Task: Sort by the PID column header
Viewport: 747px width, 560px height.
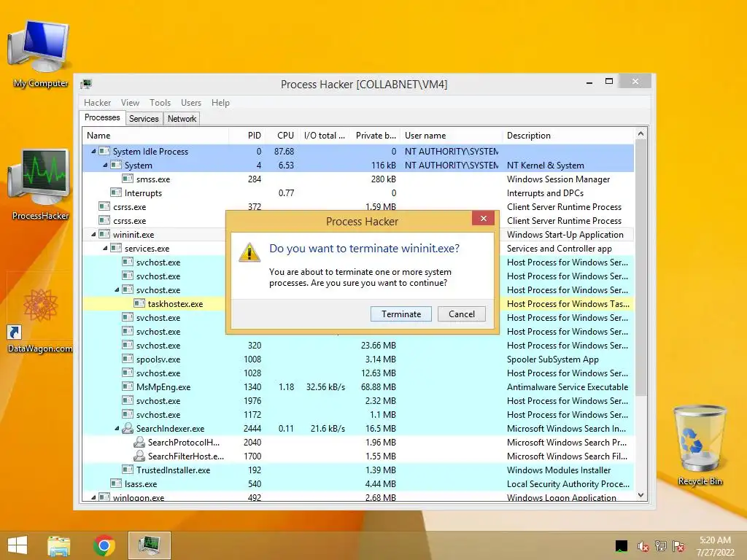Action: pos(247,135)
